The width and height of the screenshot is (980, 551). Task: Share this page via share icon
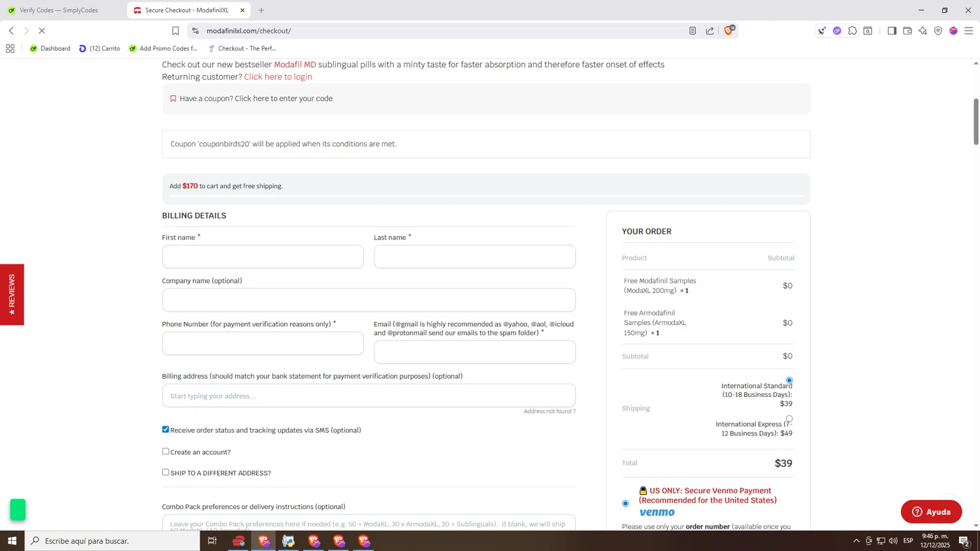710,31
